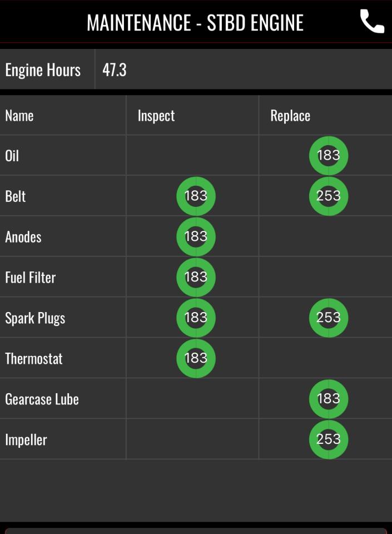
Task: Tap Maintenance - STBD Engine title
Action: 195,23
